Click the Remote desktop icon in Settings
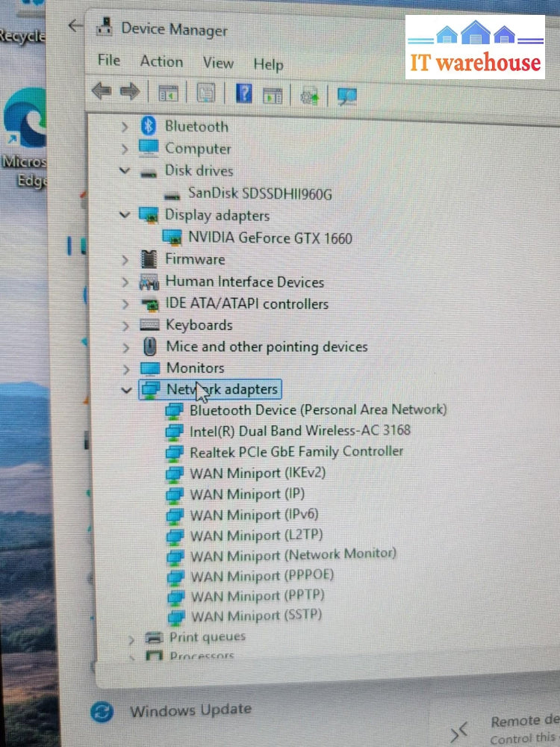This screenshot has width=560, height=747. point(458,732)
